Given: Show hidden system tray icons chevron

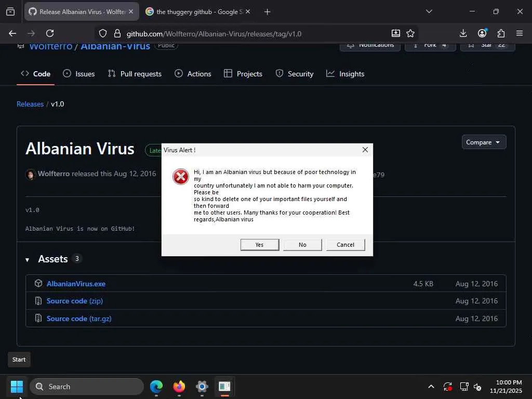Looking at the screenshot, I should pyautogui.click(x=431, y=387).
